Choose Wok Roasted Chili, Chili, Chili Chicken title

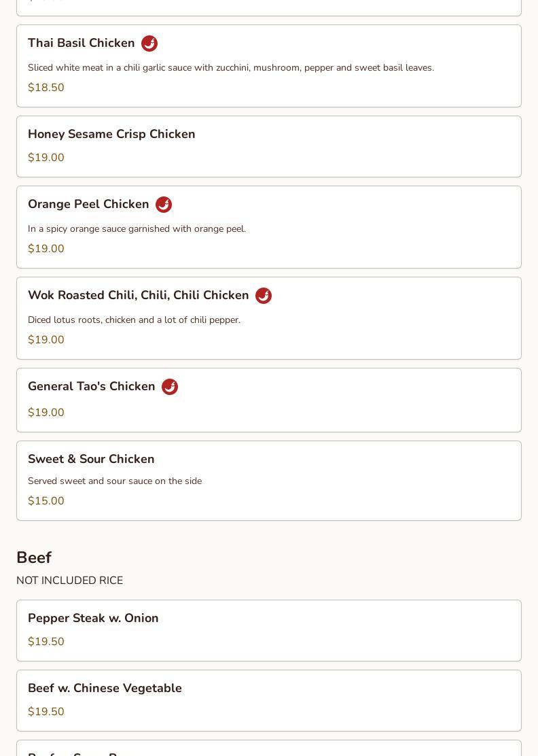click(x=138, y=295)
